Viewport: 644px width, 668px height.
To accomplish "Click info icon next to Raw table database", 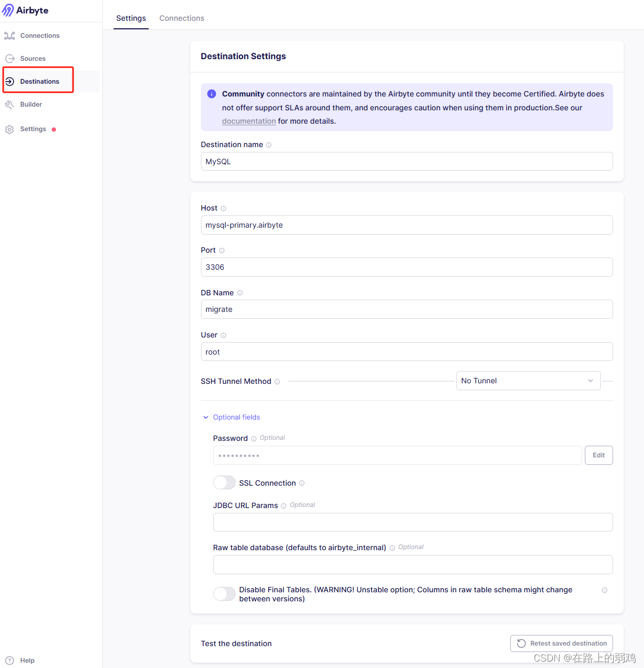I will (392, 548).
